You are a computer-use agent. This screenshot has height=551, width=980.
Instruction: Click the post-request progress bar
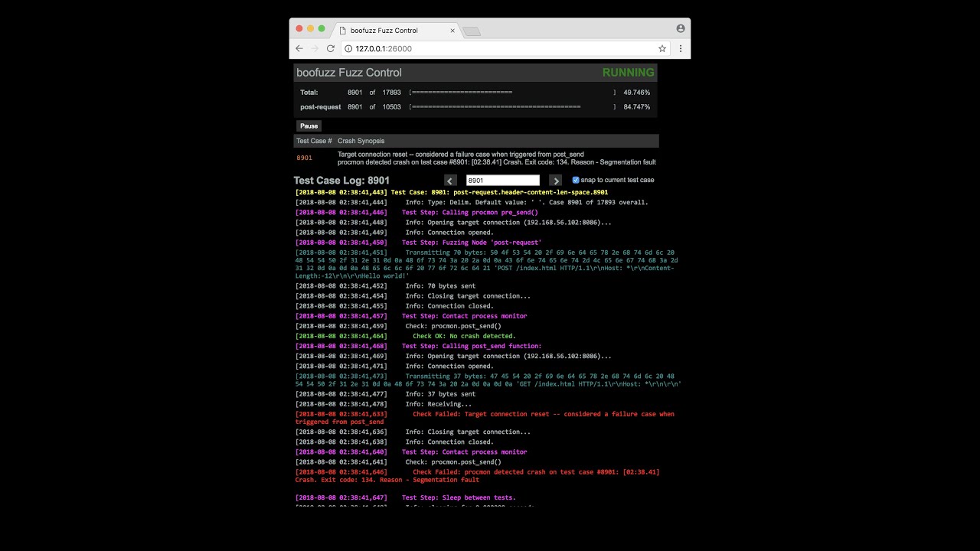click(x=512, y=107)
